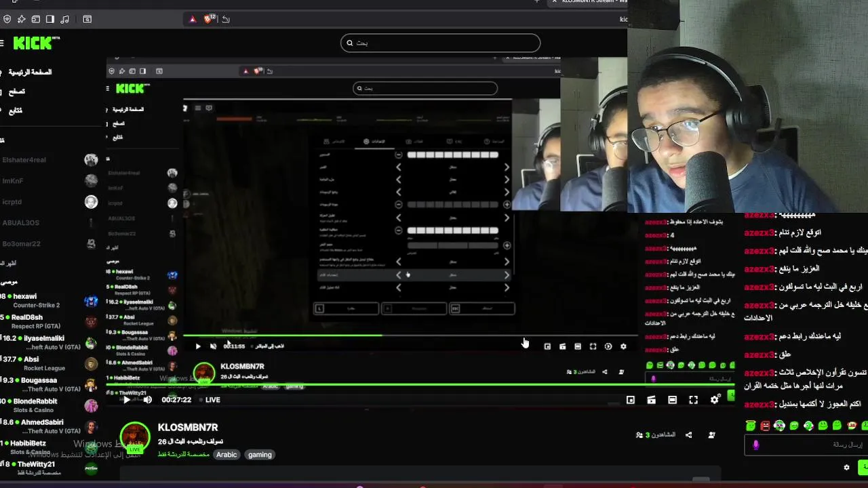Click hexawi avatar thumbnail in sidebar

pos(91,301)
